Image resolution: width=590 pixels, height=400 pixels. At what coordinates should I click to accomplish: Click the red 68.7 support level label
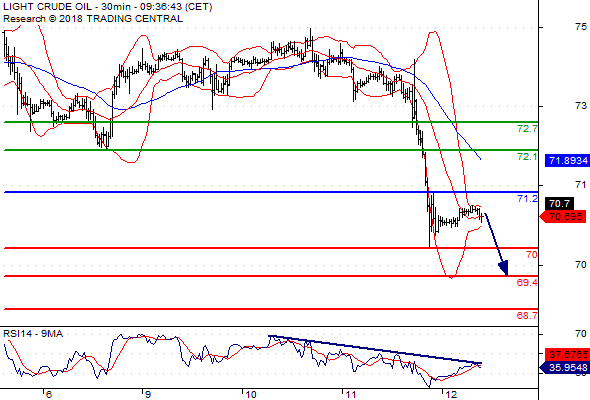[527, 315]
